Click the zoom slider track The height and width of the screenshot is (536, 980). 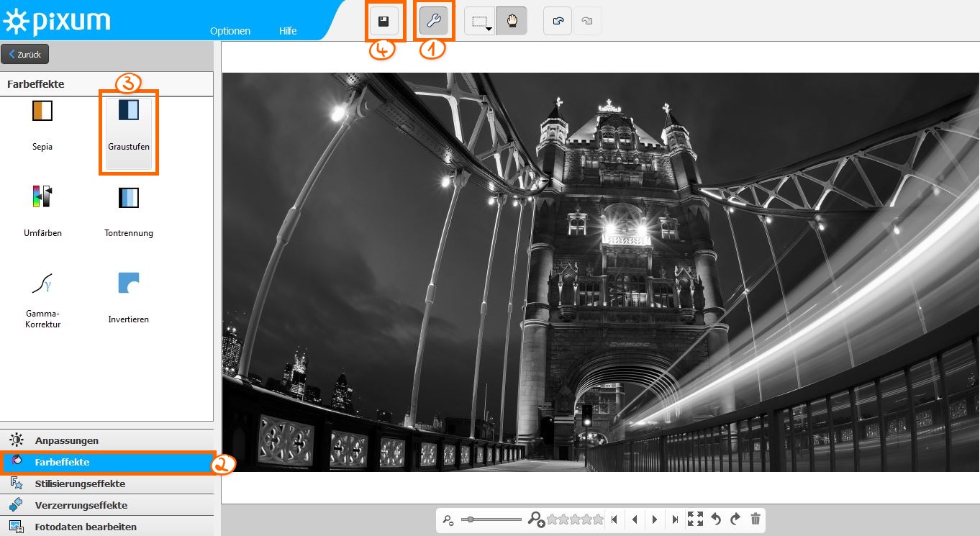click(496, 519)
